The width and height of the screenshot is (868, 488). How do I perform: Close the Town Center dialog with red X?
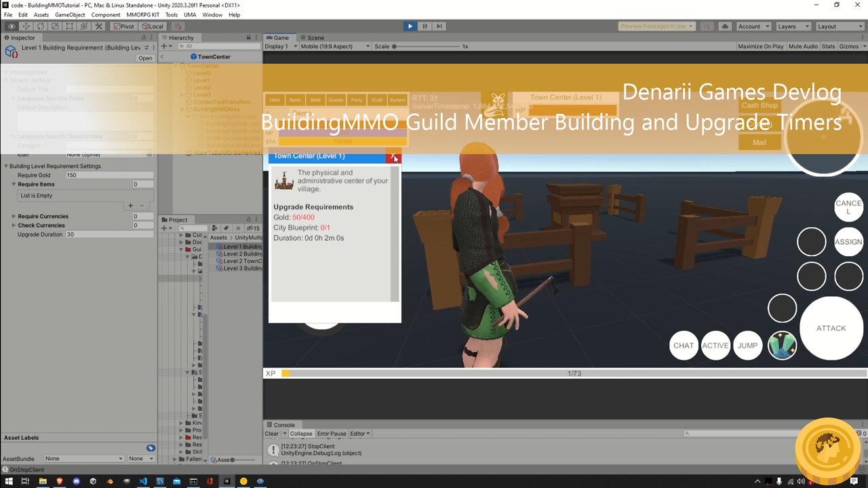click(x=393, y=157)
